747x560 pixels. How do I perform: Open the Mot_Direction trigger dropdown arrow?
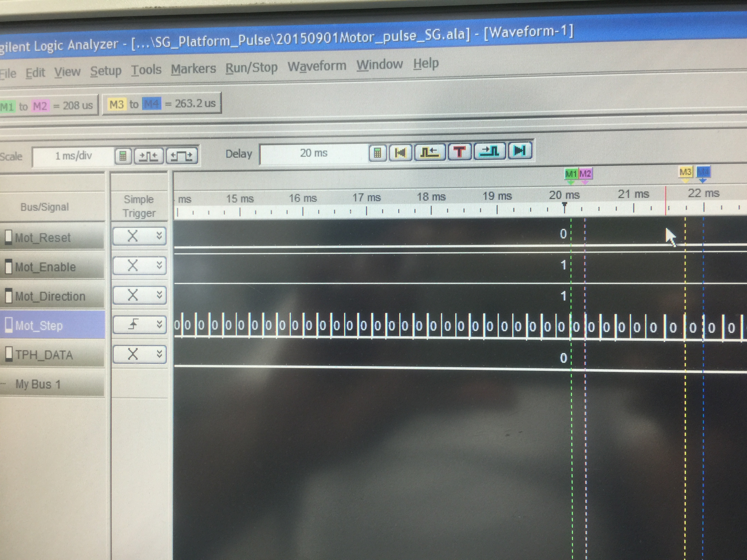point(159,295)
